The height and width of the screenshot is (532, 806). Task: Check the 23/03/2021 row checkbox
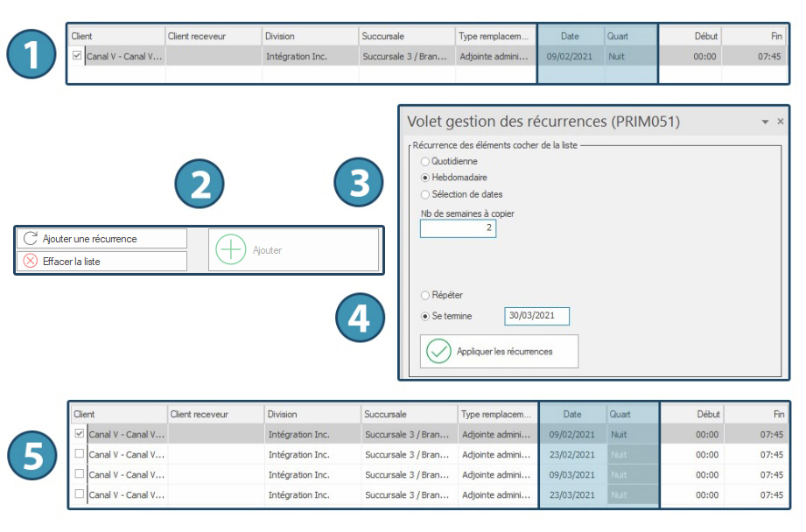tap(80, 494)
